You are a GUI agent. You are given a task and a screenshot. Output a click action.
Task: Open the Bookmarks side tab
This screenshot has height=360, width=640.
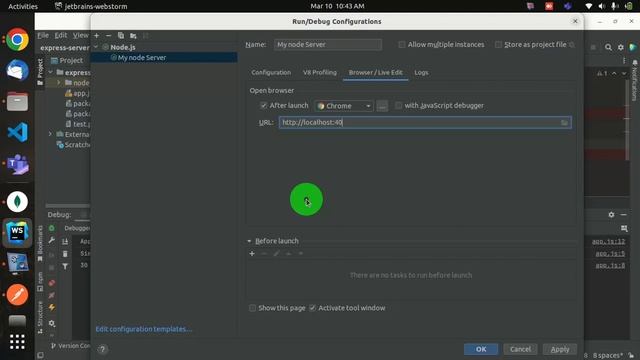(40, 243)
